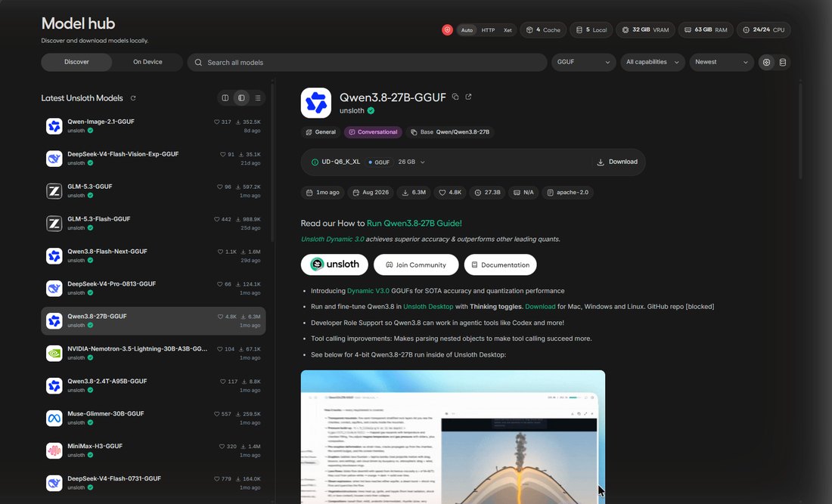
Task: Open the Run Qwen3.8-27B Guide link
Action: tap(414, 223)
